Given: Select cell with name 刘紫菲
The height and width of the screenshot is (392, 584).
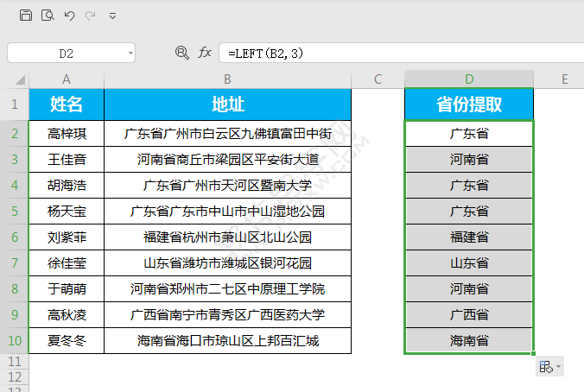Looking at the screenshot, I should [x=67, y=237].
